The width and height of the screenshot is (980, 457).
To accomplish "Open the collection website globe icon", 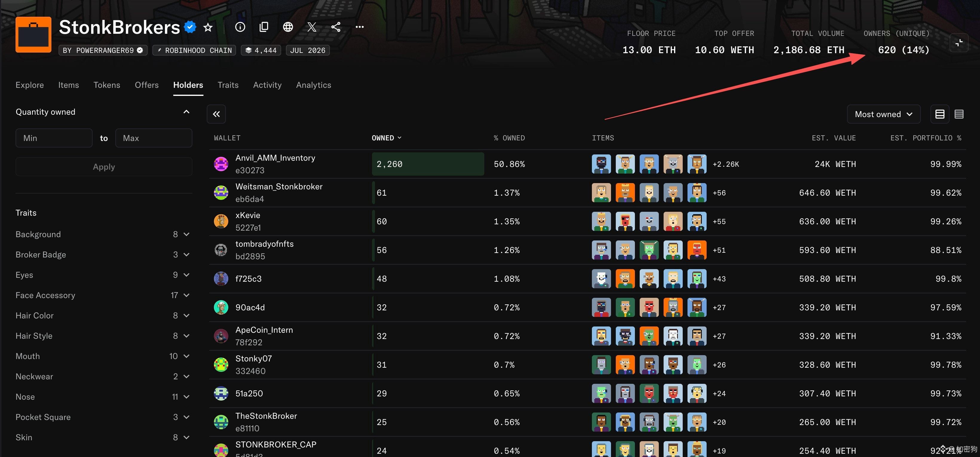I will [x=288, y=27].
